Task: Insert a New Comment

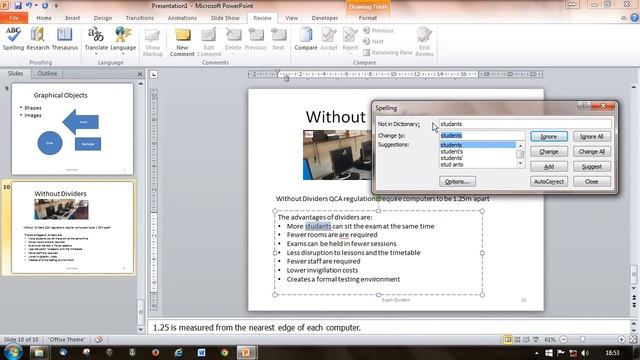Action: (182, 42)
